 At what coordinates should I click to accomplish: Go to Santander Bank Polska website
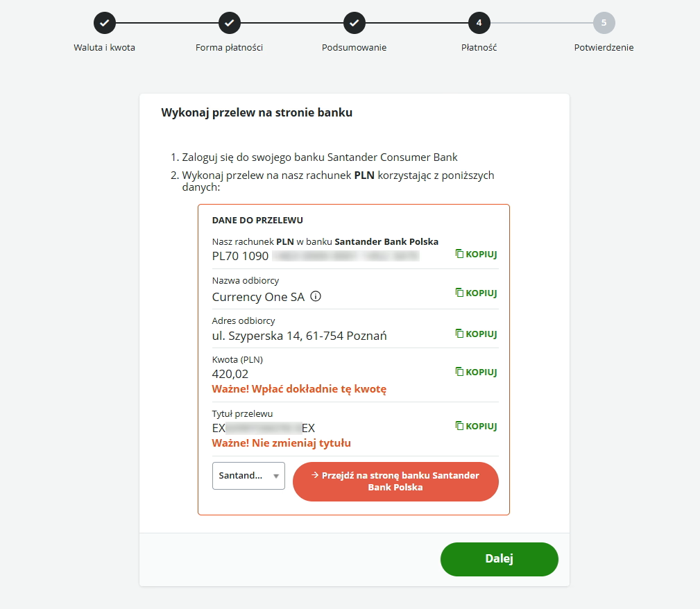click(x=395, y=481)
